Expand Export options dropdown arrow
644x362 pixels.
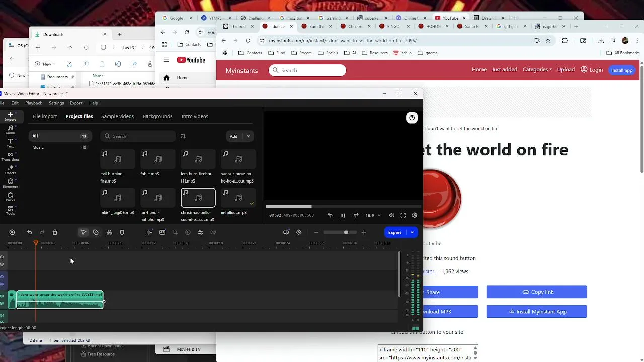coord(412,232)
